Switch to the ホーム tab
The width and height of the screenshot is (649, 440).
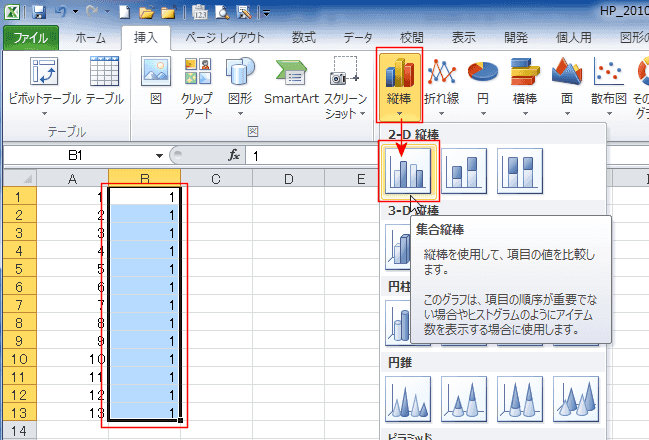pos(90,38)
